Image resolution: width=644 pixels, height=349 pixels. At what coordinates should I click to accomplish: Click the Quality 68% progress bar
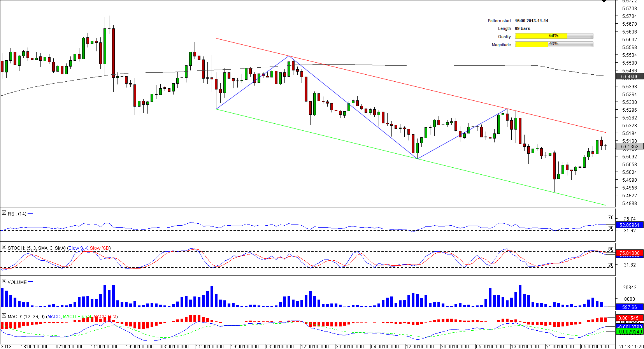pos(554,36)
